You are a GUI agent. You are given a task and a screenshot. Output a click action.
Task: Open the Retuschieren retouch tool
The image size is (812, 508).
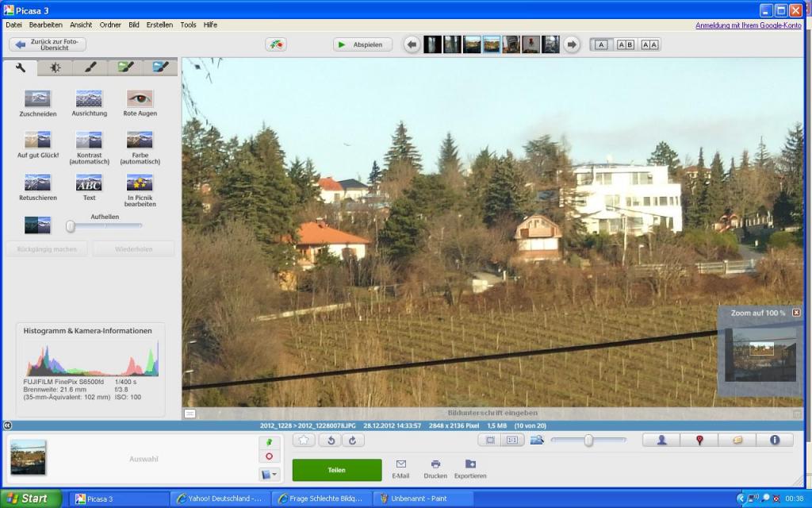[37, 187]
